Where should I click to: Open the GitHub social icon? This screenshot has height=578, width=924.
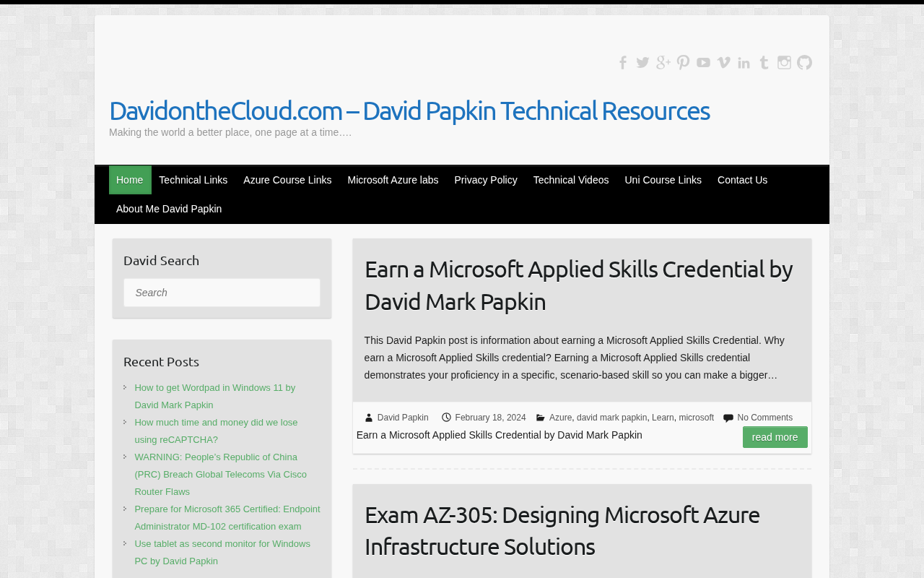[805, 63]
